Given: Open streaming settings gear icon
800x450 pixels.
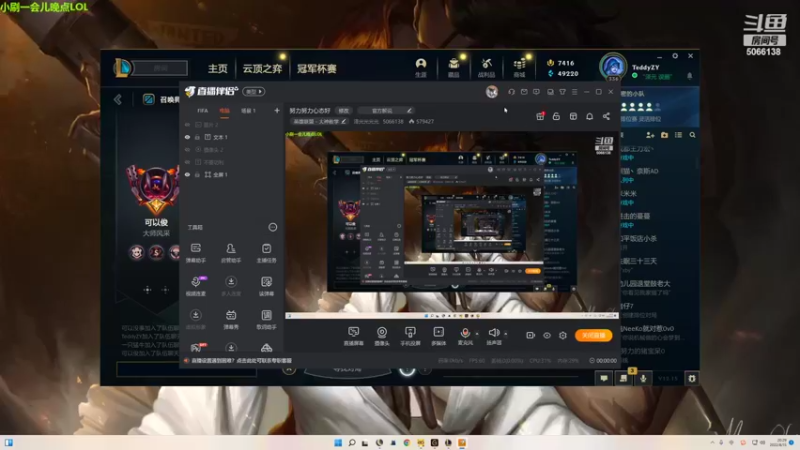Looking at the screenshot, I should tap(563, 335).
